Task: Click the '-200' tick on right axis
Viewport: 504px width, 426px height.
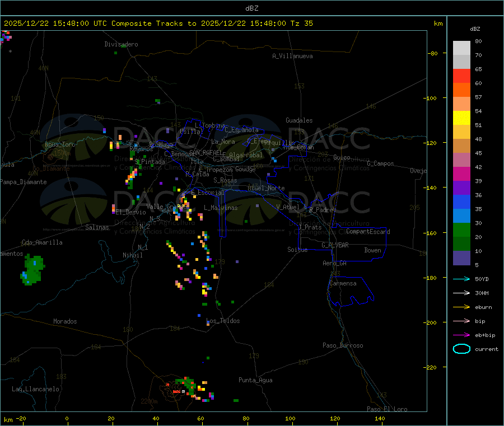Action: (x=431, y=322)
